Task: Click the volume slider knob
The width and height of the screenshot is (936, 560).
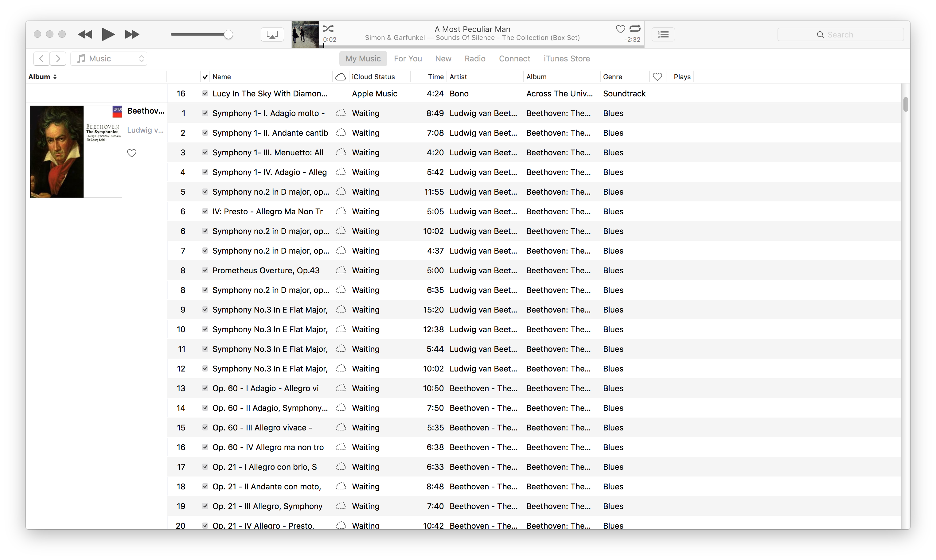Action: coord(228,34)
